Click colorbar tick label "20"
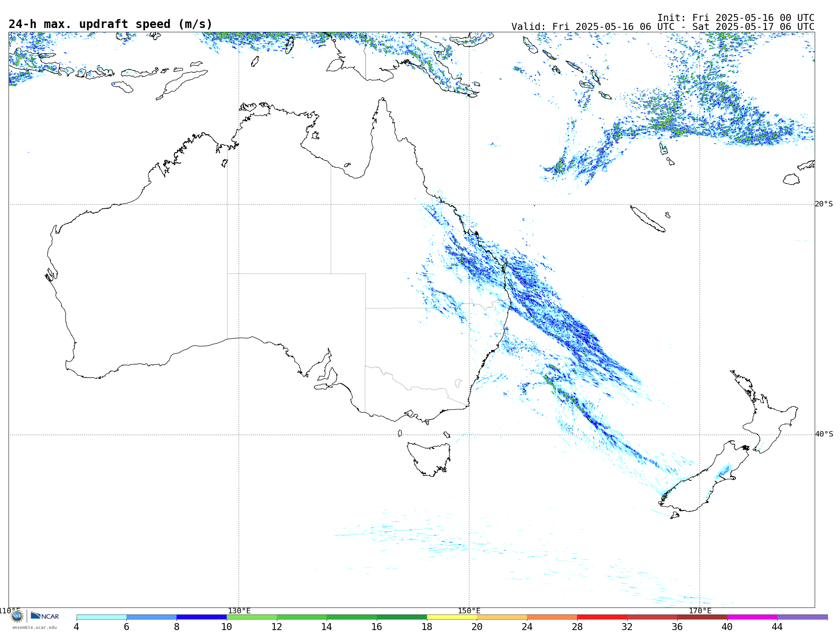The height and width of the screenshot is (632, 840). (x=477, y=627)
